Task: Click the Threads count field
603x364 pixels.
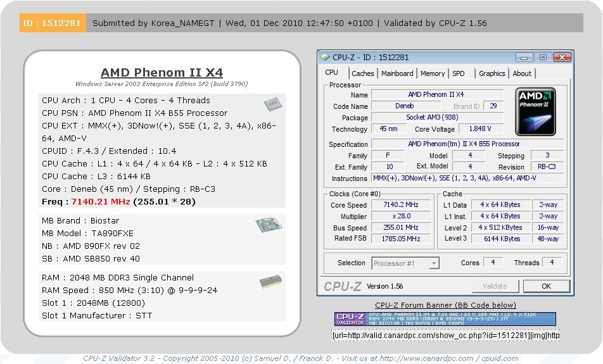Action: pos(552,263)
